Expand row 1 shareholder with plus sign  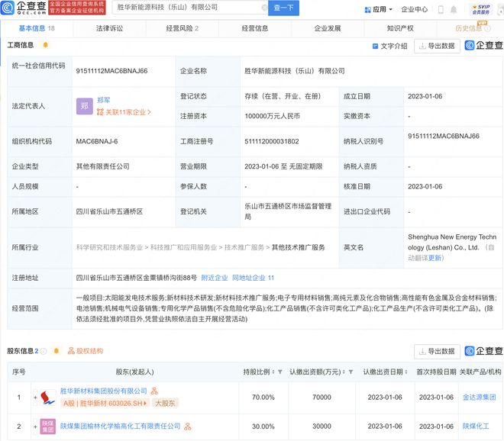(x=35, y=398)
